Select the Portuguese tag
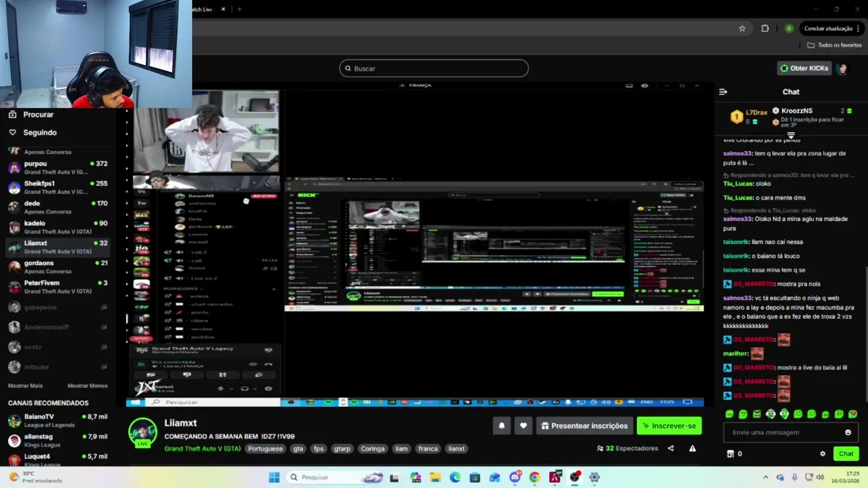Screen dimensions: 868x488 [265, 449]
